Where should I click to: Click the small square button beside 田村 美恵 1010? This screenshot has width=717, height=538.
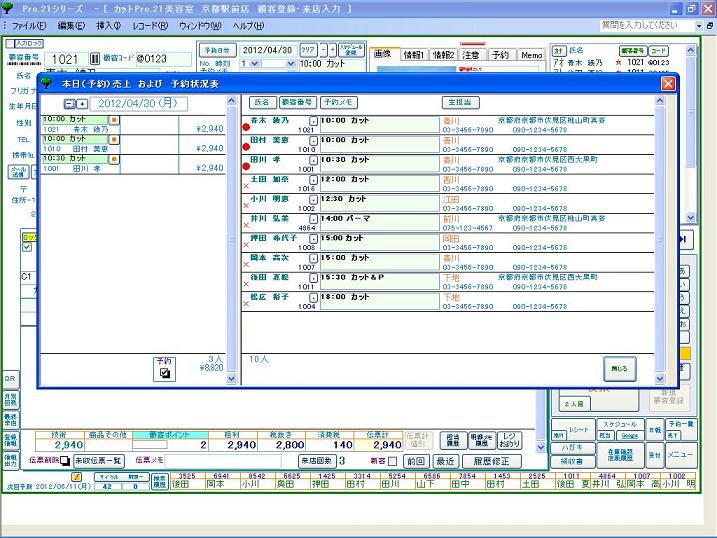tap(313, 141)
